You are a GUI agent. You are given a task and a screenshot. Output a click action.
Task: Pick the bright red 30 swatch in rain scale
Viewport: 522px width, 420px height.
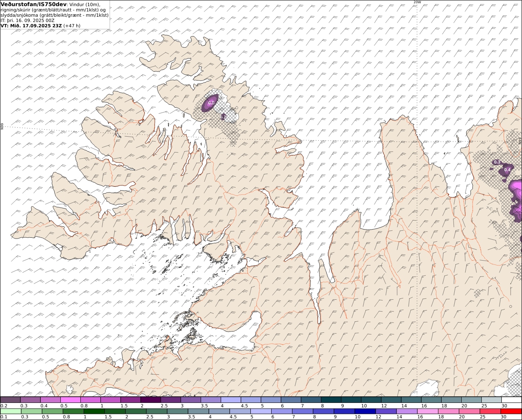(x=511, y=411)
